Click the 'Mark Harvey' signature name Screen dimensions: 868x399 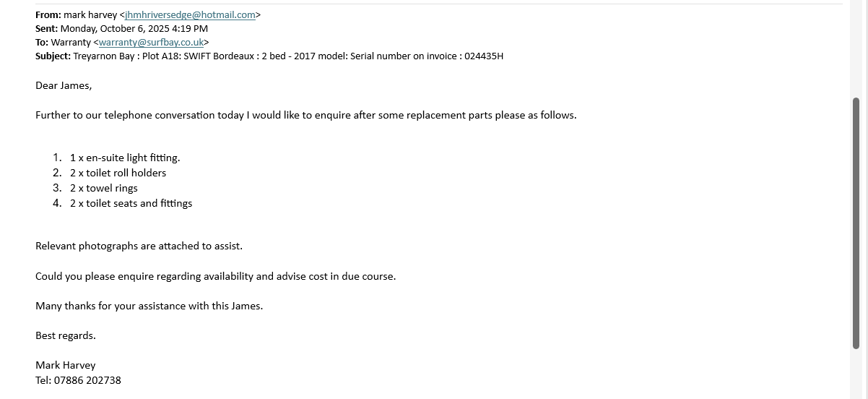click(66, 365)
